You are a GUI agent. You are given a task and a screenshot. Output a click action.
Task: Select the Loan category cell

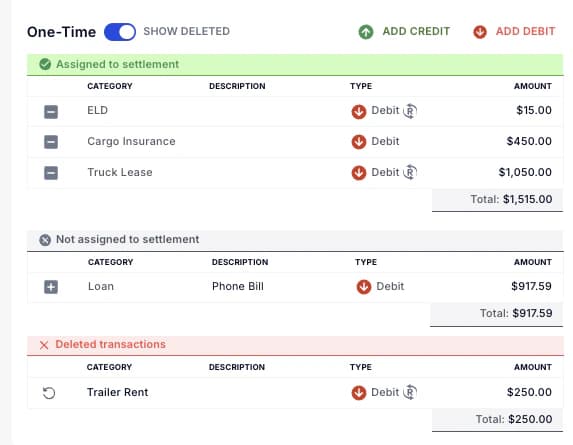101,286
